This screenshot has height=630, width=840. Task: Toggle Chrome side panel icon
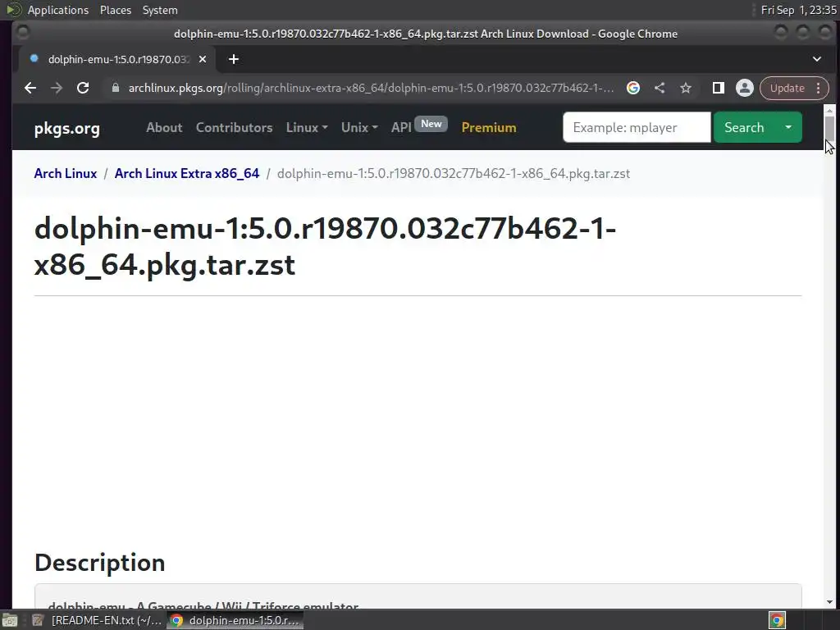pyautogui.click(x=719, y=88)
